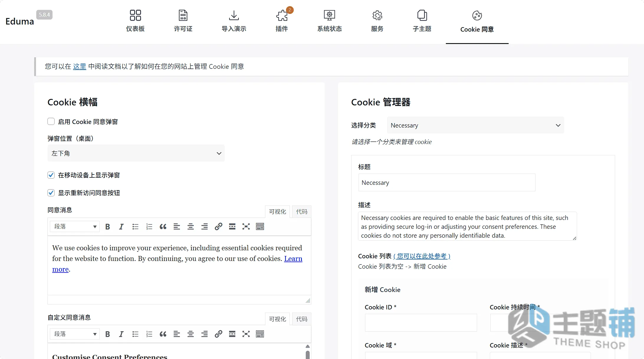Switch 自定义同意消息 editor to 代码 tab
The image size is (644, 359).
(302, 319)
